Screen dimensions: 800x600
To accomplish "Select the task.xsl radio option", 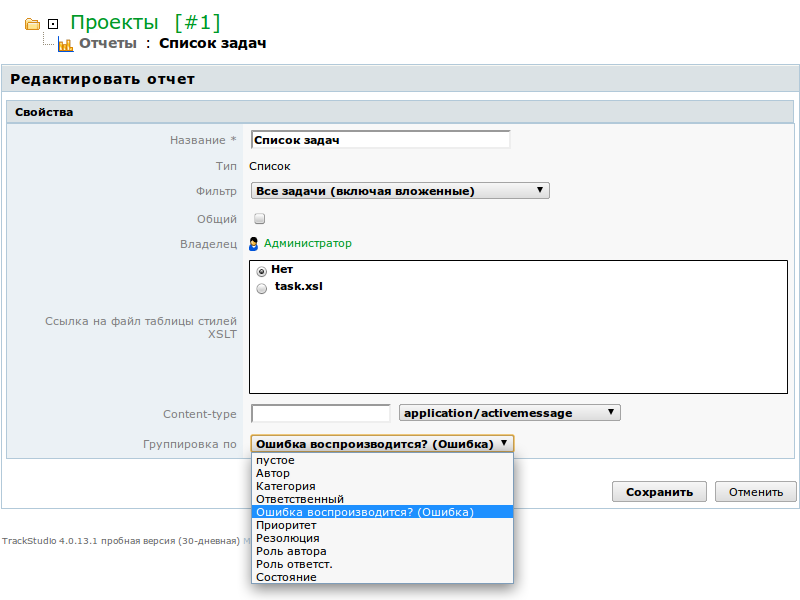I will 262,288.
